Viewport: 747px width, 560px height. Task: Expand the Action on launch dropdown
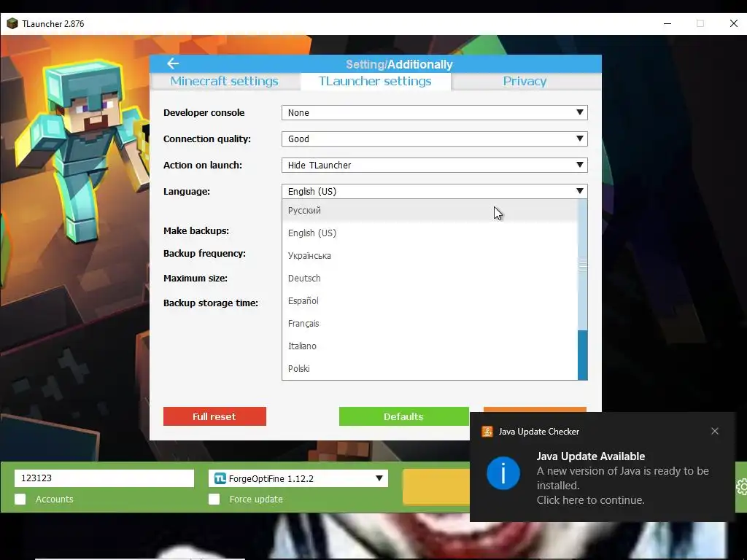pyautogui.click(x=435, y=165)
